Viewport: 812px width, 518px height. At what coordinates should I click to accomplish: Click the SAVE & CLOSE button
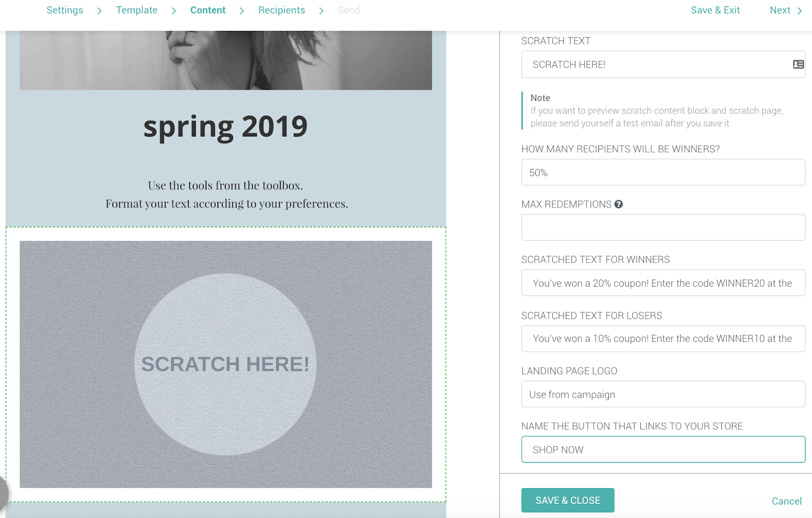[x=568, y=500]
